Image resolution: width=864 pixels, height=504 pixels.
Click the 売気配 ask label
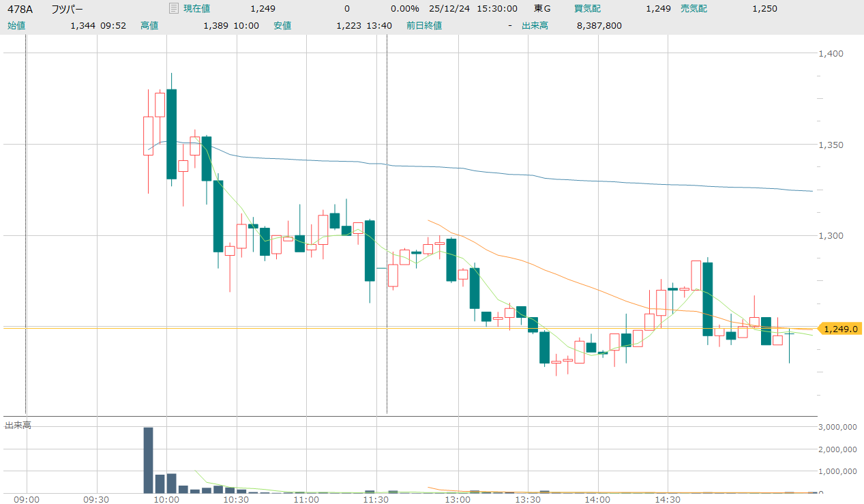694,9
